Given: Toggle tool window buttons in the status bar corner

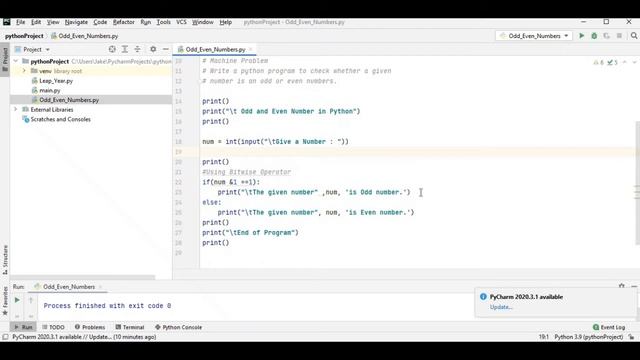Looking at the screenshot, I should click(5, 337).
